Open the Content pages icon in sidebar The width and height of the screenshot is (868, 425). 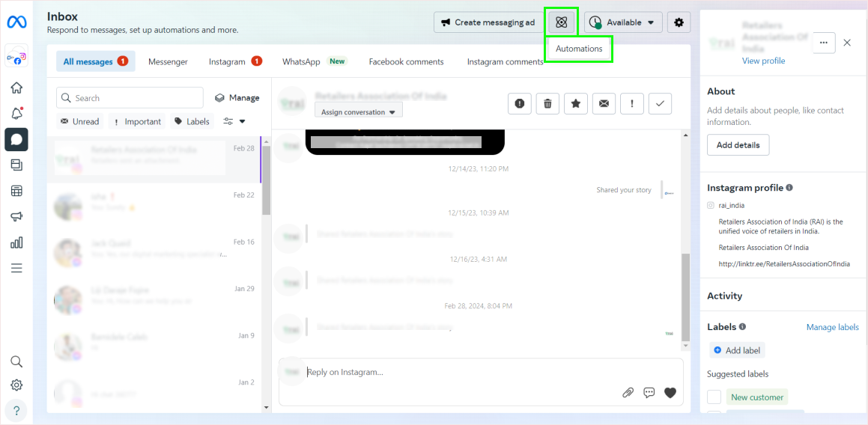(16, 165)
